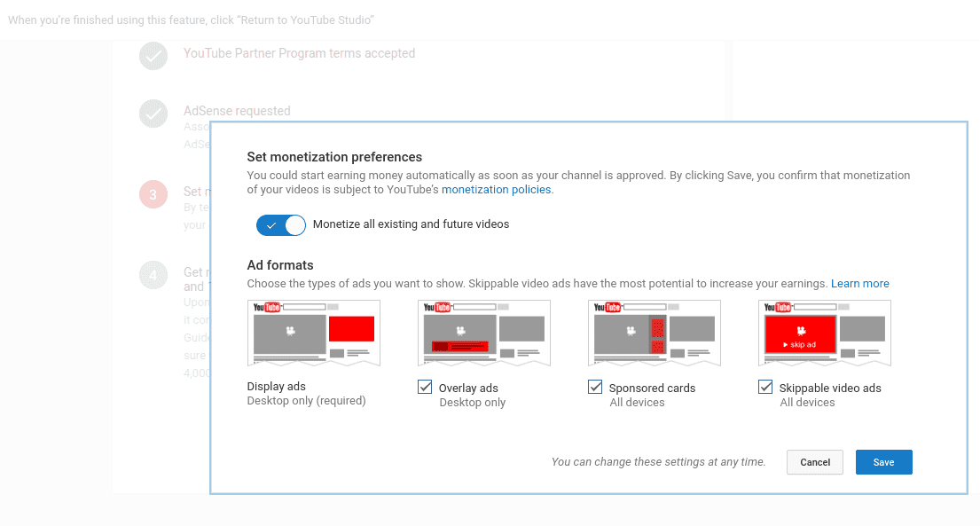This screenshot has width=980, height=526.
Task: Click the Save button
Action: point(883,462)
